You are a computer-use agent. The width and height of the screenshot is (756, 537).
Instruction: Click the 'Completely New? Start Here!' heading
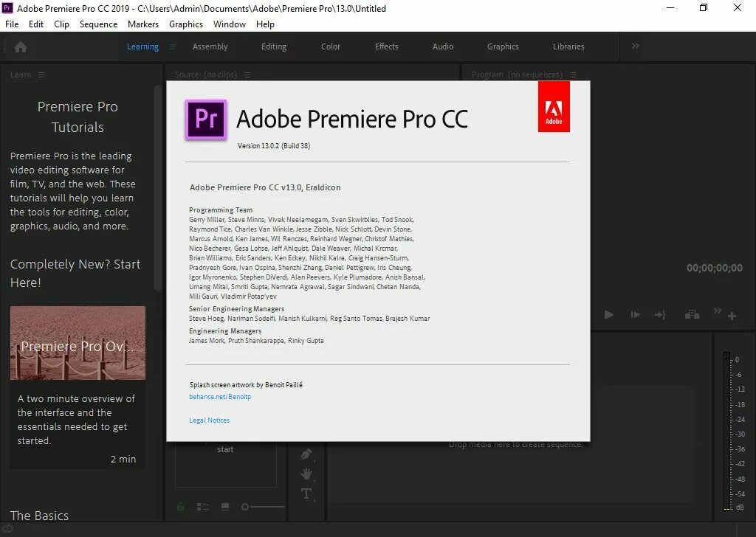pos(75,273)
